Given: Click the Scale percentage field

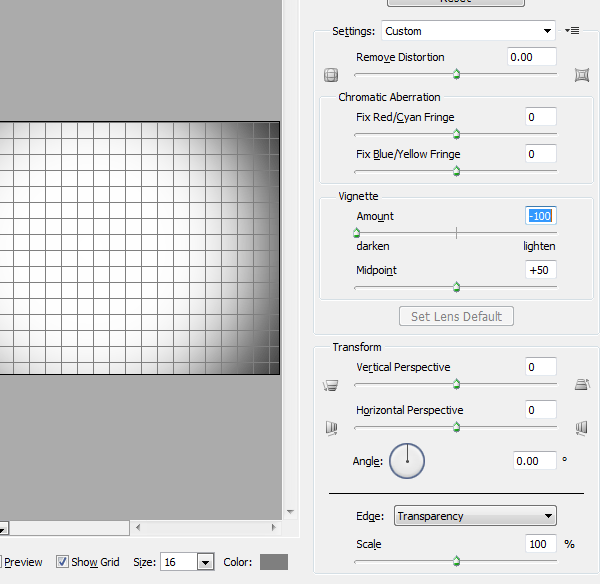Looking at the screenshot, I should (541, 544).
